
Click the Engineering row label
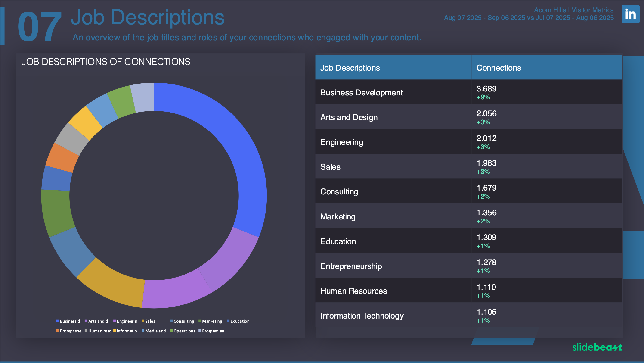coord(341,142)
